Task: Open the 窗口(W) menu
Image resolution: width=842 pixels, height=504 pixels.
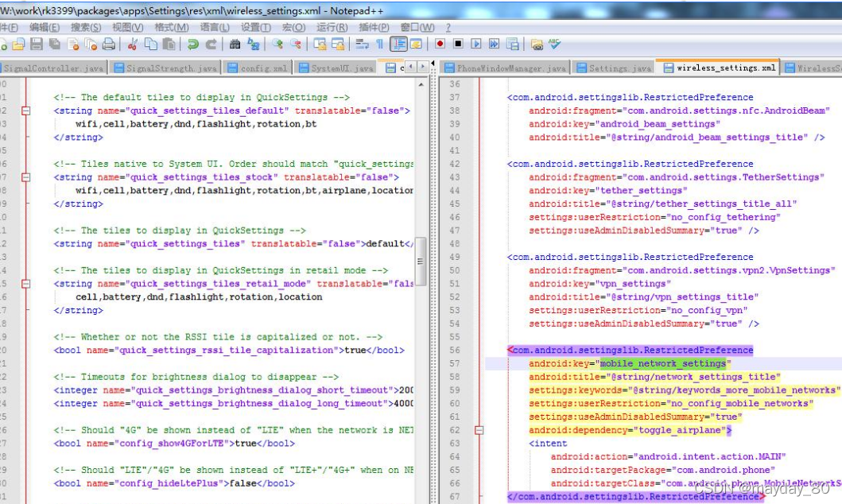Action: click(x=417, y=27)
